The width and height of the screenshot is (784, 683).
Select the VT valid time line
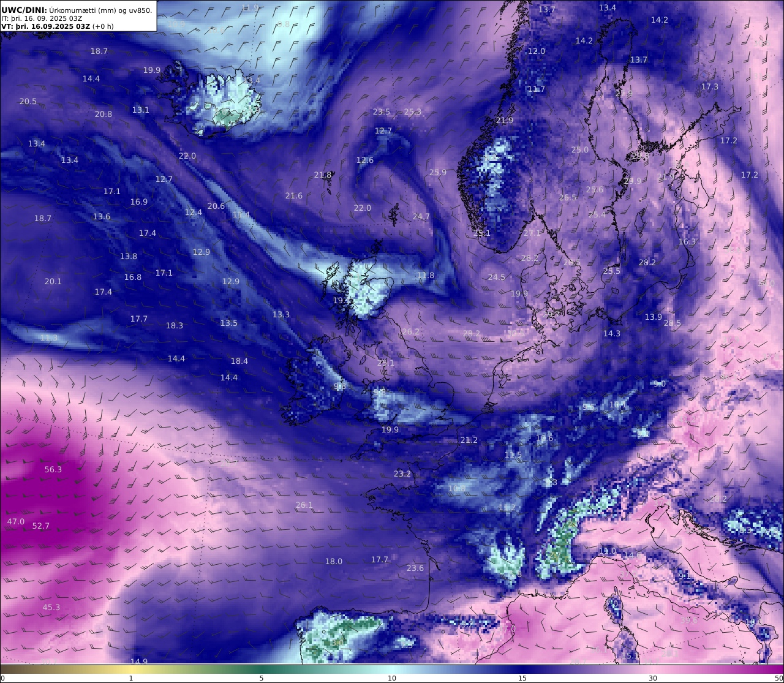tap(58, 26)
